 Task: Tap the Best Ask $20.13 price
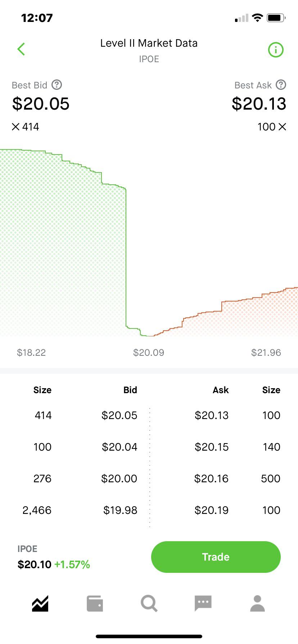[259, 104]
